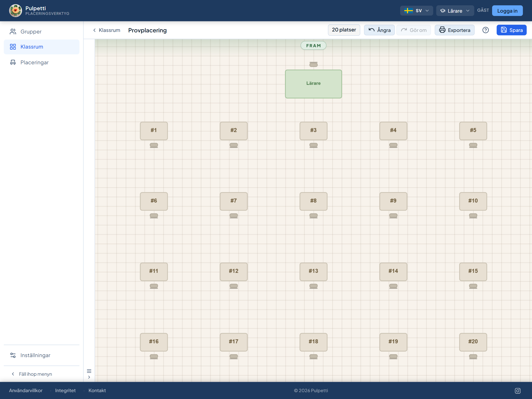Open the SV language dropdown

417,11
